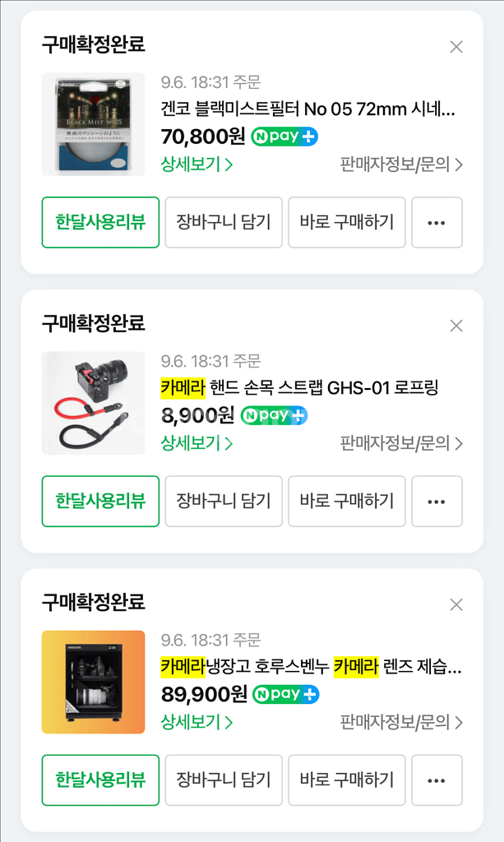Dismiss the Kenko Black Mist filter order card
The width and height of the screenshot is (504, 842).
coord(456,47)
